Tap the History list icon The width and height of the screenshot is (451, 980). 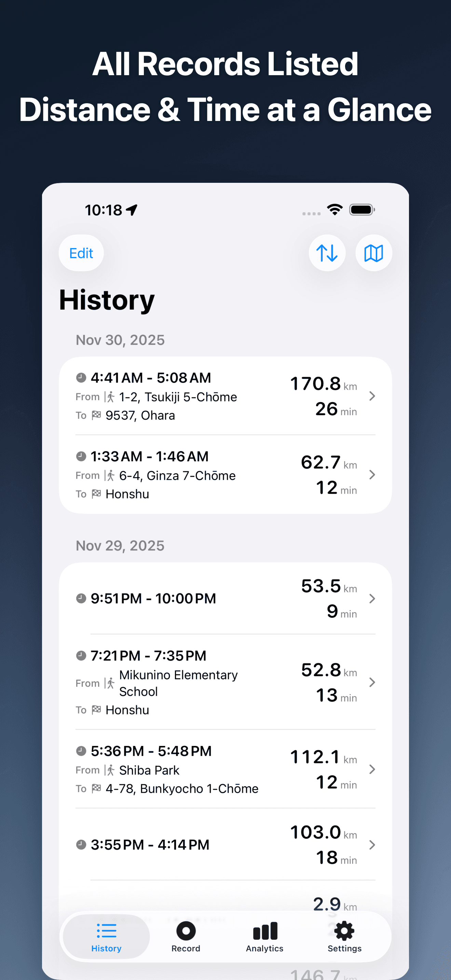(x=107, y=931)
